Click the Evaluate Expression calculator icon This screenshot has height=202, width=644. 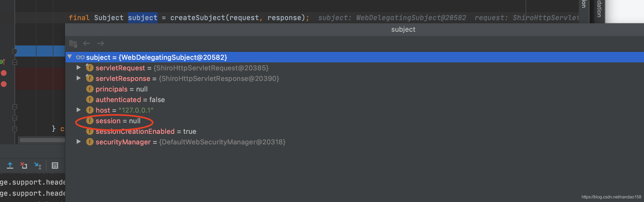point(55,166)
